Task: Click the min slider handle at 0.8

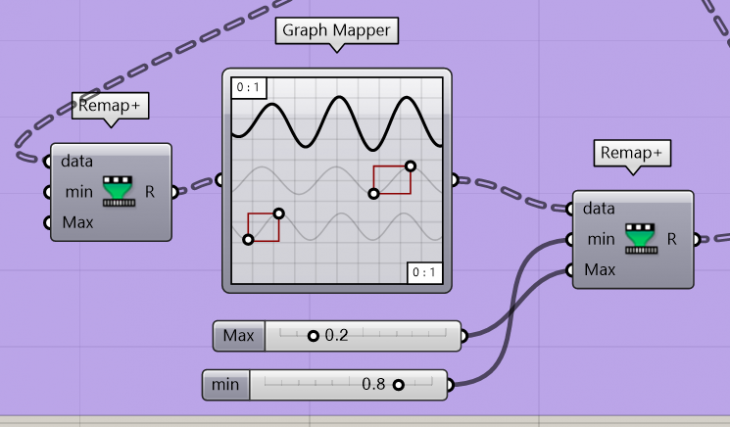Action: [x=398, y=385]
